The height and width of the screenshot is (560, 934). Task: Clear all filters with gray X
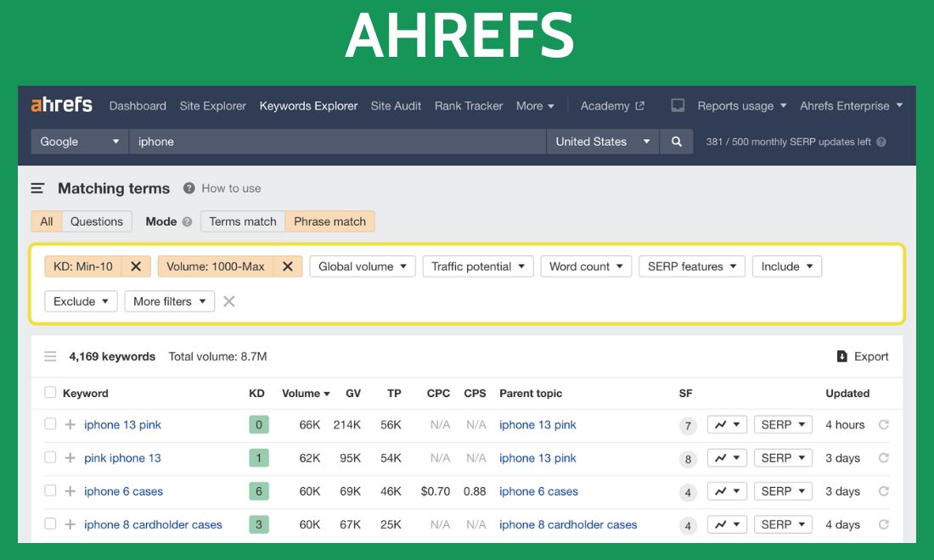[x=229, y=301]
